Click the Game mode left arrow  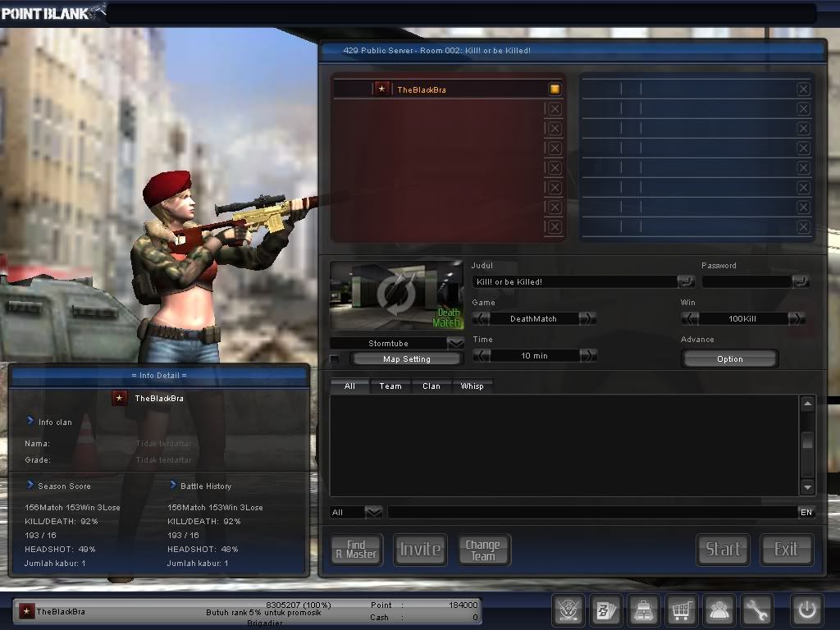[481, 319]
